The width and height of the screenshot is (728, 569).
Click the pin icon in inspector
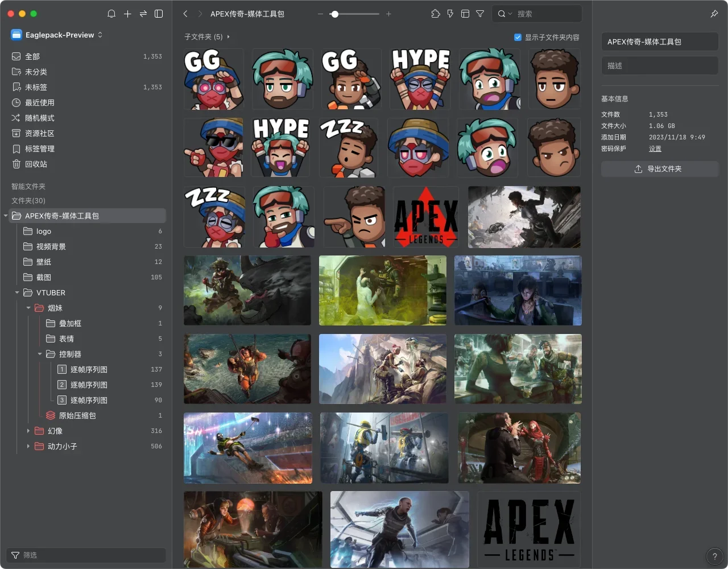714,14
